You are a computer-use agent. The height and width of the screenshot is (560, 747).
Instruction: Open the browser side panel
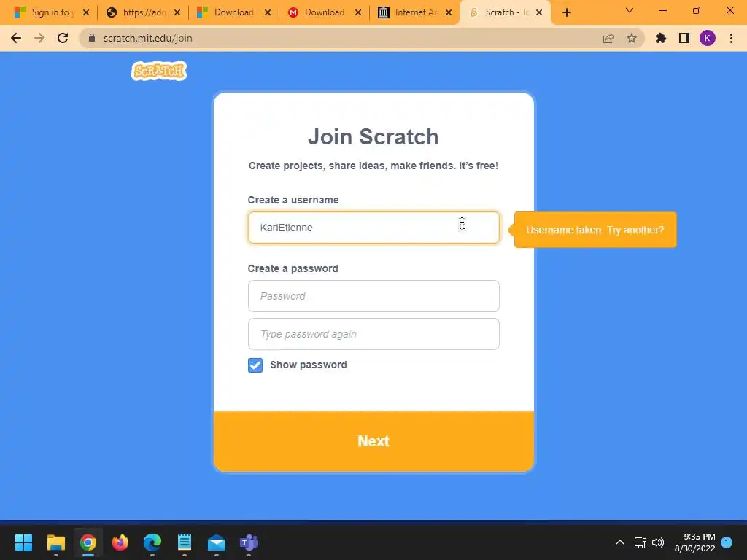tap(684, 38)
